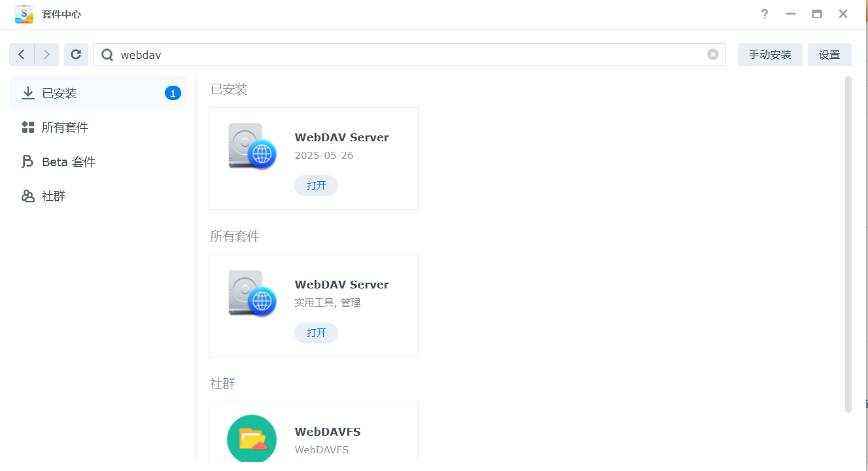Screen dimensions: 868x471
Task: Click the WebDAVFS green folder icon
Action: point(252,439)
